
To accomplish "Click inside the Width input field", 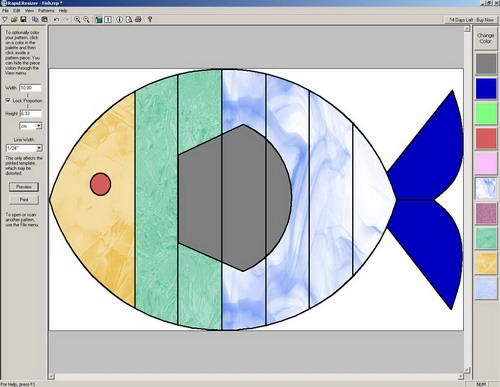I will point(30,88).
